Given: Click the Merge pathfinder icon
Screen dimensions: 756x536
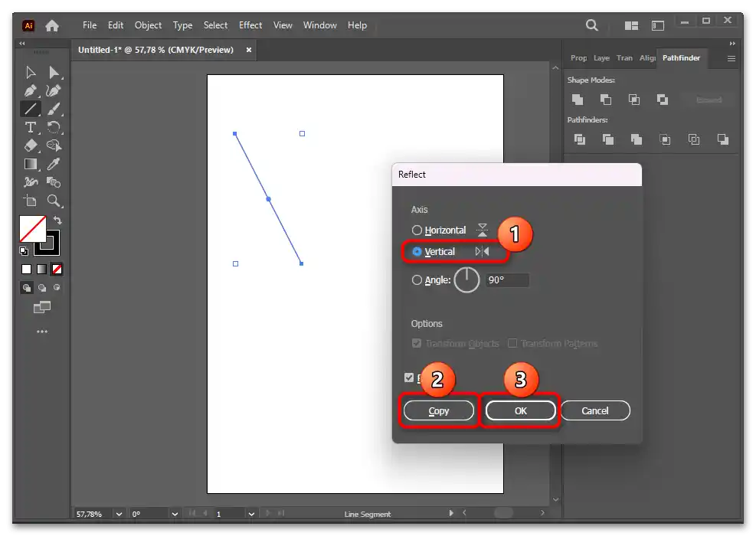Looking at the screenshot, I should pos(637,139).
